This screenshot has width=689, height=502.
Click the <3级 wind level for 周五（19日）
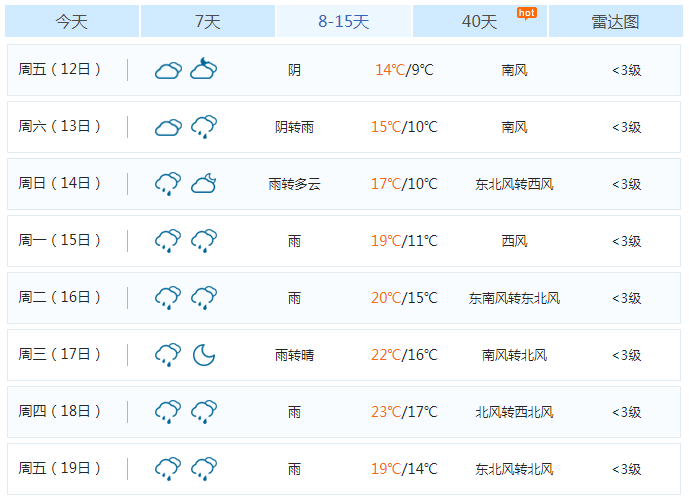pos(627,469)
